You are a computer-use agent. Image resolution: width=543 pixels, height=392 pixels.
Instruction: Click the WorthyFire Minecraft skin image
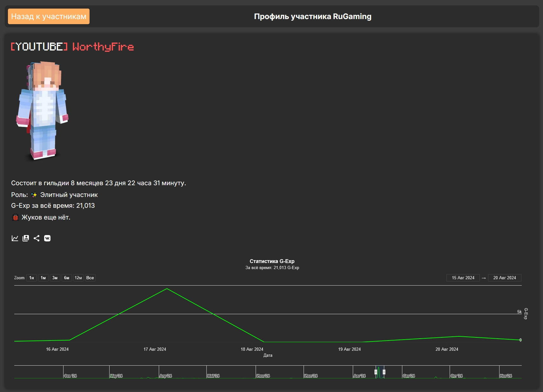pyautogui.click(x=43, y=111)
